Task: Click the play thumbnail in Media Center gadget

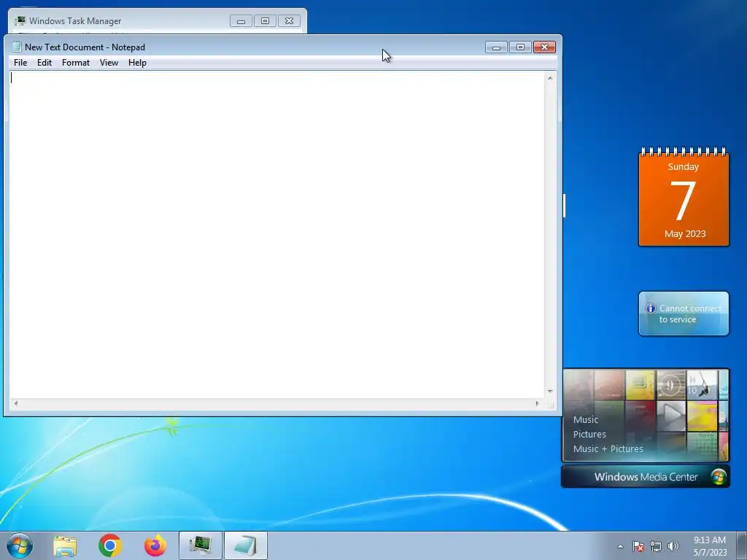Action: click(x=671, y=415)
